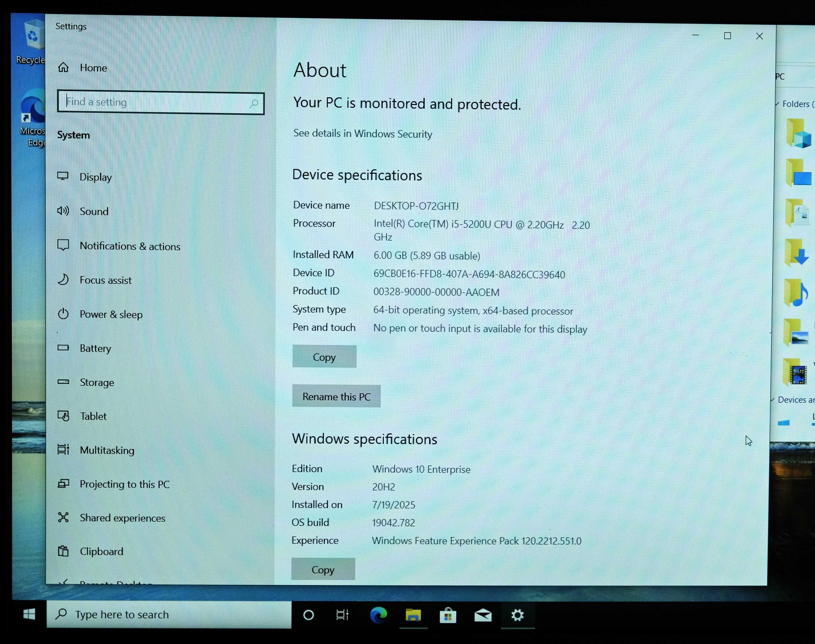
Task: Click the device name DESKTOP-O72GHTJ
Action: tap(416, 206)
